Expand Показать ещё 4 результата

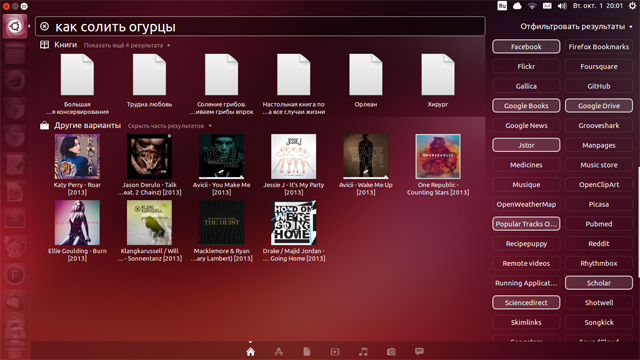click(127, 45)
